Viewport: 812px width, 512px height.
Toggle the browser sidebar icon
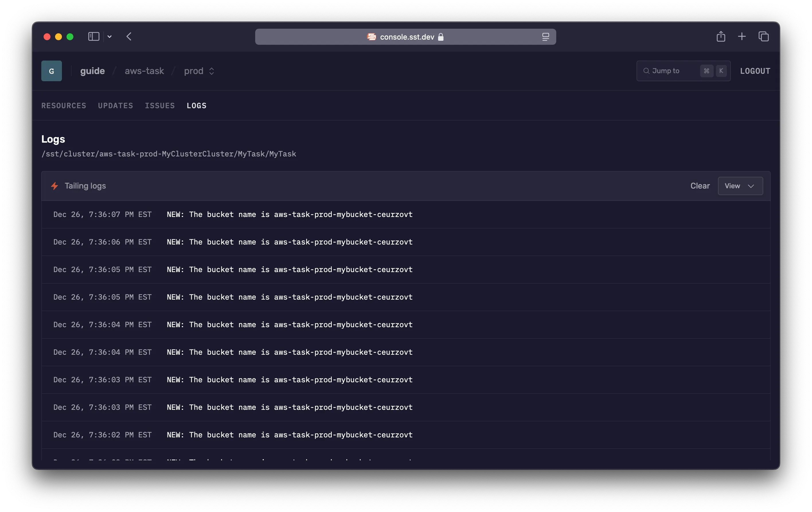(x=93, y=36)
